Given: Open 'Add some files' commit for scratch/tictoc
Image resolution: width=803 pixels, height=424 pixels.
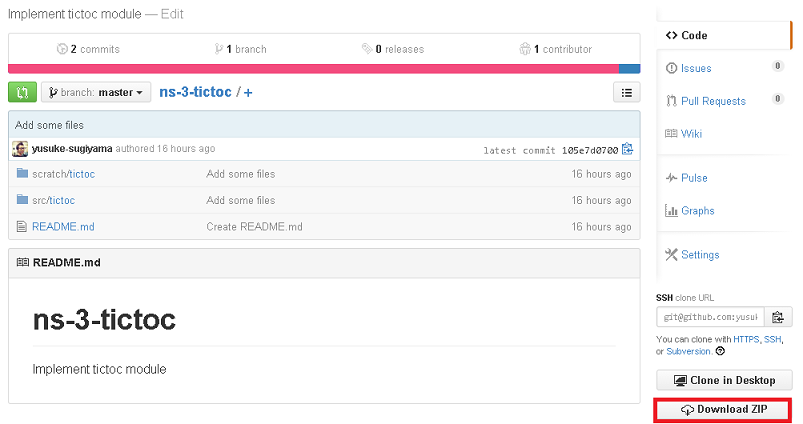Looking at the screenshot, I should 241,174.
